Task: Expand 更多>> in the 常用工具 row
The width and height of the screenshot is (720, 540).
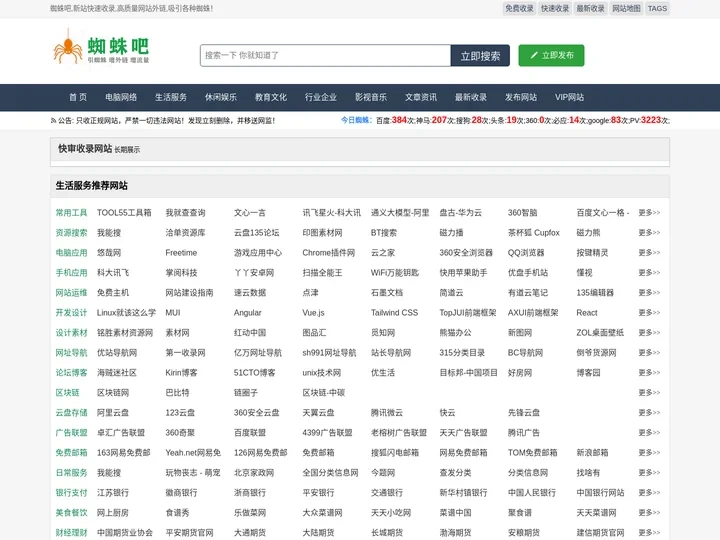Action: [649, 213]
